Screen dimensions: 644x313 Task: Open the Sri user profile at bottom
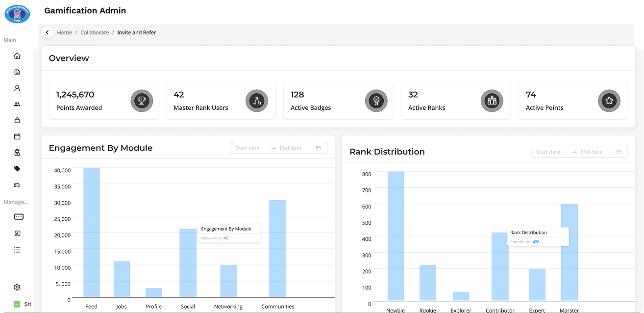click(x=23, y=304)
